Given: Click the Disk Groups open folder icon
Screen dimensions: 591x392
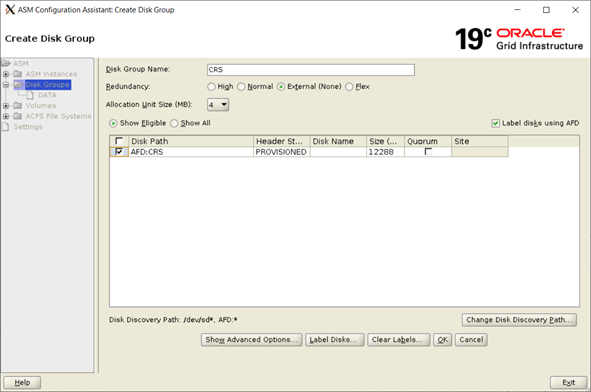Looking at the screenshot, I should 19,84.
